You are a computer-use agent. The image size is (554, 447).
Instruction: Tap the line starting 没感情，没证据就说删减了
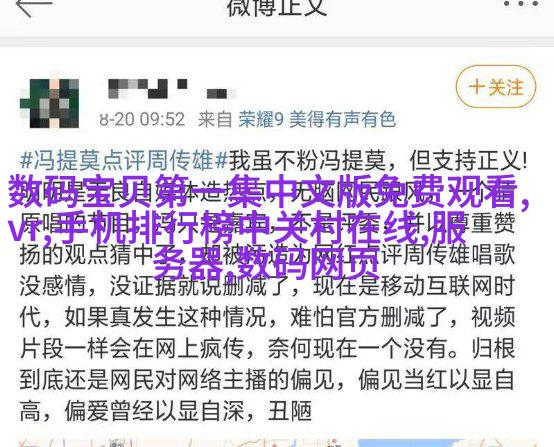click(267, 287)
